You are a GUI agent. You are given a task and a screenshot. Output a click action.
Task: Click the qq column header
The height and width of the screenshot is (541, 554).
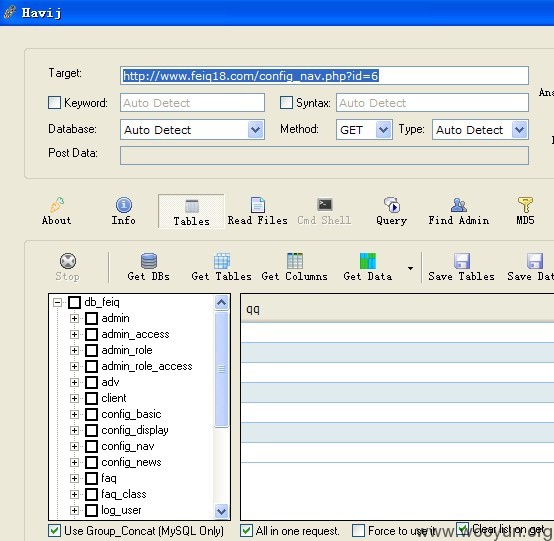point(397,309)
